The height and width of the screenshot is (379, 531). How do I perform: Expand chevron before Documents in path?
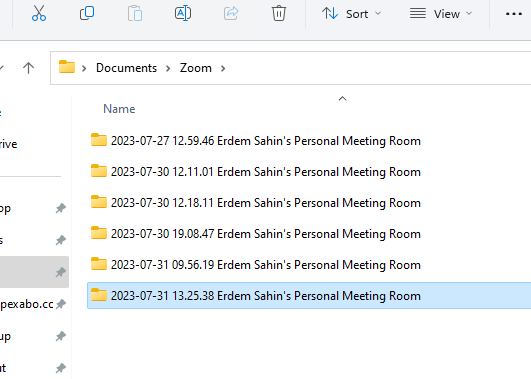(x=84, y=68)
